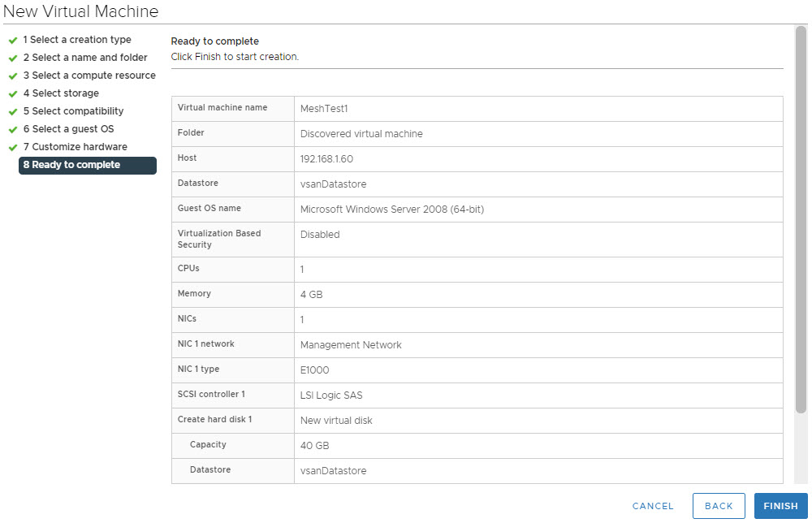Open step 2 Select a name and folder
The width and height of the screenshot is (812, 523).
(x=85, y=58)
